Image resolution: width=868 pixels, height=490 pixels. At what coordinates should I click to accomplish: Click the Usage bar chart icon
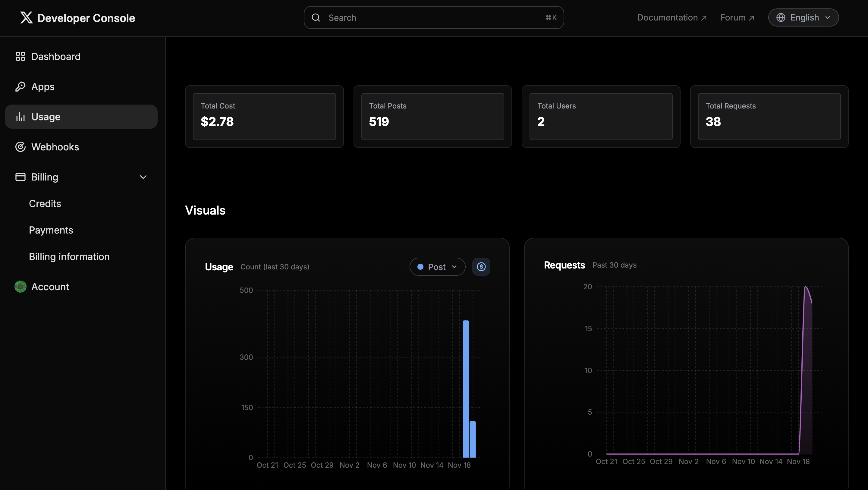pos(20,117)
